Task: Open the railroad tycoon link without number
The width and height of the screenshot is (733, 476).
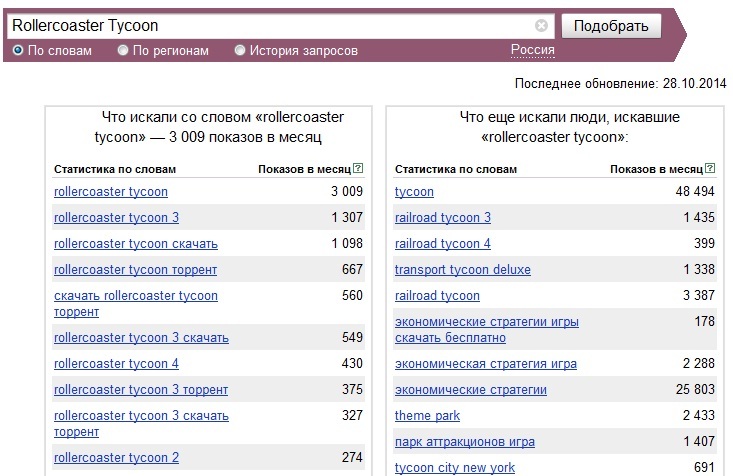Action: point(437,296)
